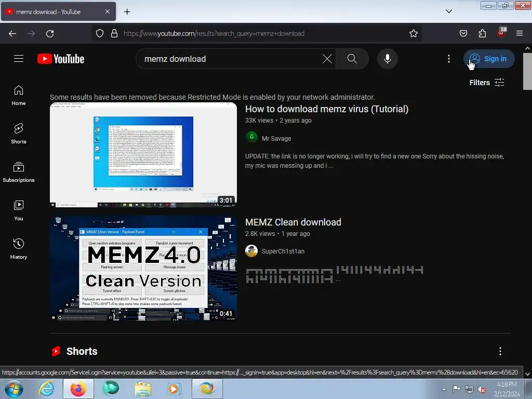
Task: Open the taskbar clock and date
Action: click(507, 389)
